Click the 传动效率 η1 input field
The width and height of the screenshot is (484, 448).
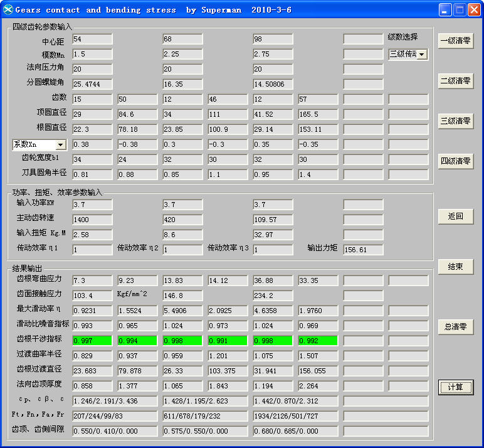click(92, 250)
